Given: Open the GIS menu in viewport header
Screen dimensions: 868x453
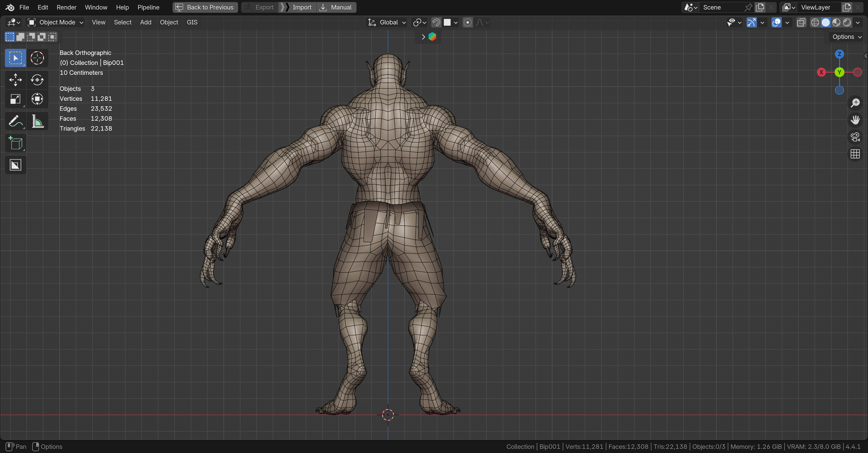Looking at the screenshot, I should 192,23.
